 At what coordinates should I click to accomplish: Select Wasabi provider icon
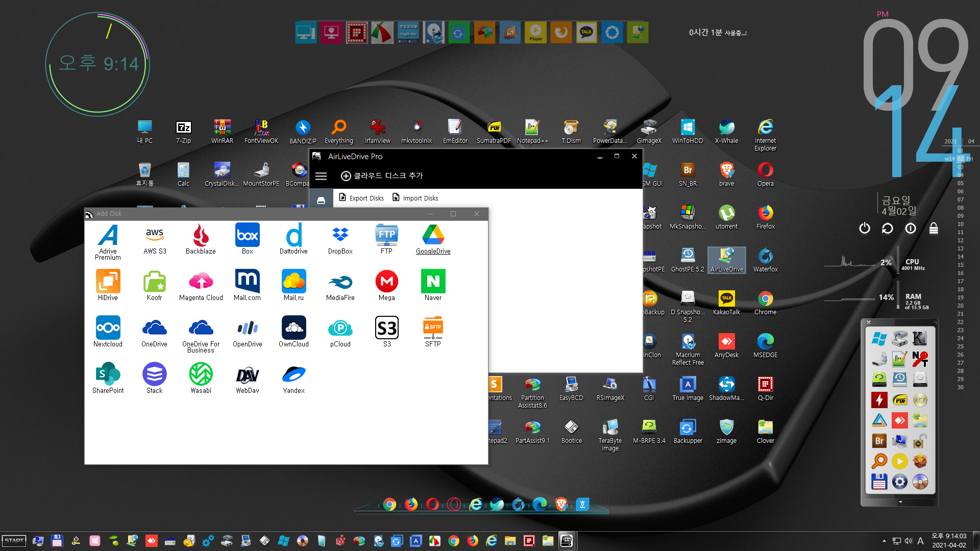coord(201,378)
